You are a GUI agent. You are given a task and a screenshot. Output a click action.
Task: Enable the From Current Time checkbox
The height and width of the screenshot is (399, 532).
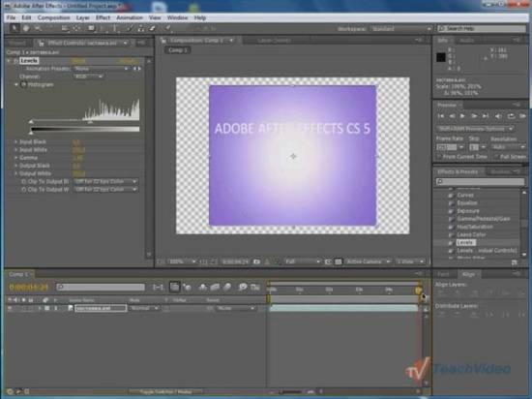(438, 157)
